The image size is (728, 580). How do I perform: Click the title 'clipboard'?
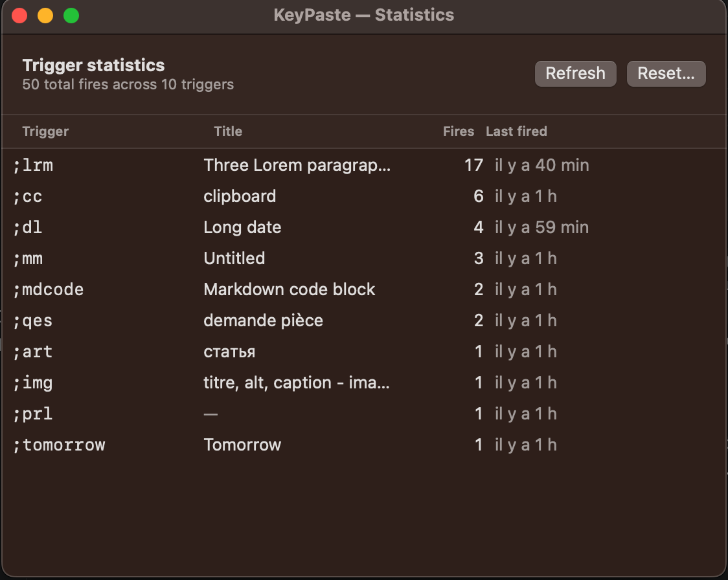240,196
